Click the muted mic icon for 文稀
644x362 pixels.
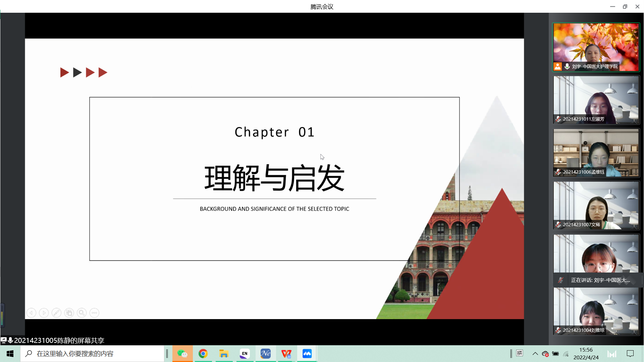point(558,225)
